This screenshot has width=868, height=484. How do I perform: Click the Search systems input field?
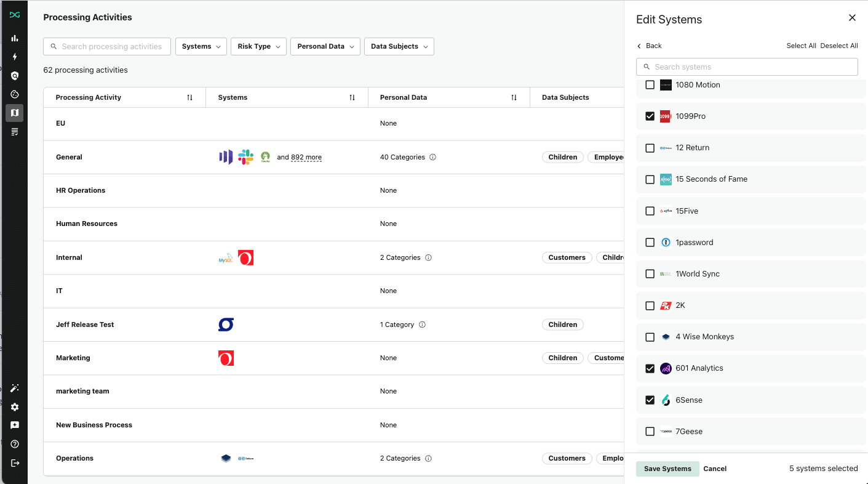(x=747, y=67)
